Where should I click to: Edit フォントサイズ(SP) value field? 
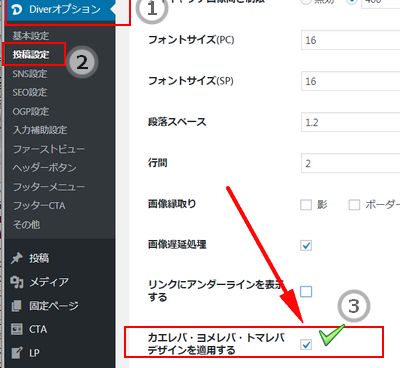coord(350,81)
